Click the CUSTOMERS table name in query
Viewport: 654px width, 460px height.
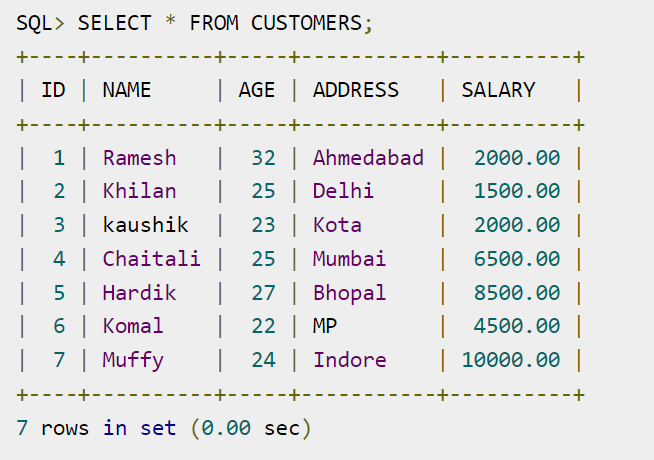click(306, 23)
